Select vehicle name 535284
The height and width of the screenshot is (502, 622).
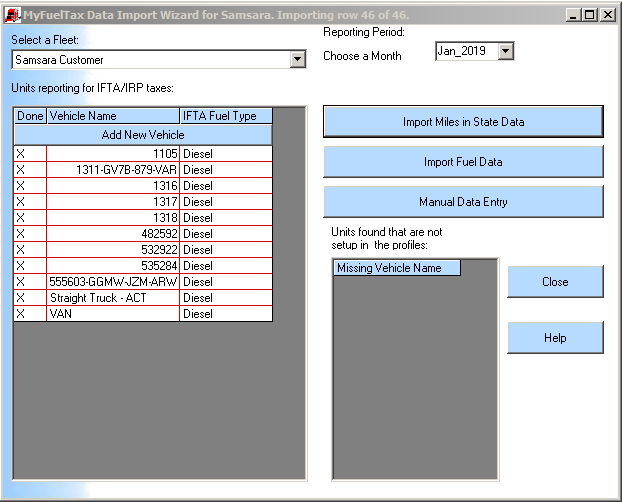[113, 265]
